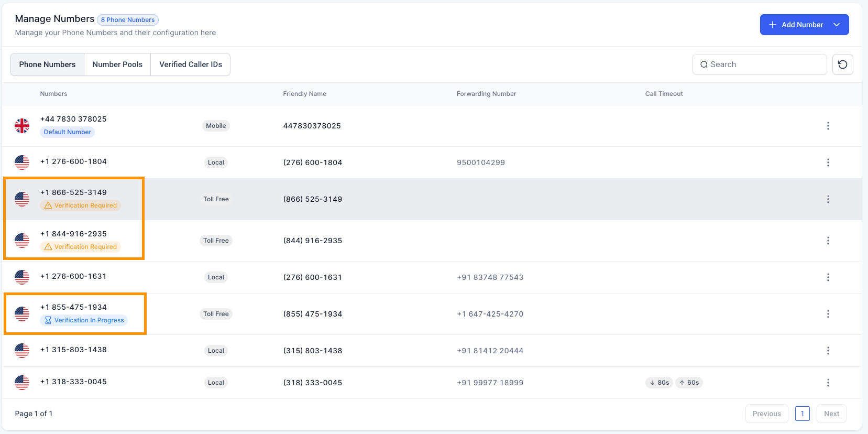The image size is (868, 434).
Task: Click the Toll Free tag for +1 855-475-1934
Action: click(216, 314)
